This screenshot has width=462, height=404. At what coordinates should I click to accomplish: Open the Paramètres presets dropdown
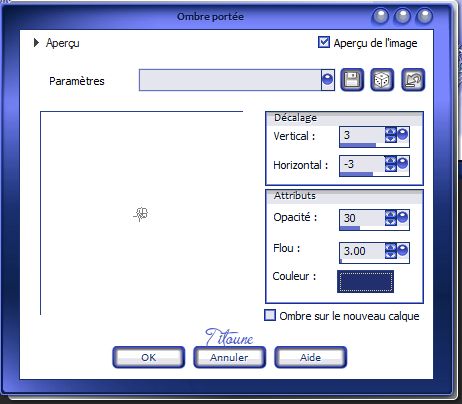[328, 80]
